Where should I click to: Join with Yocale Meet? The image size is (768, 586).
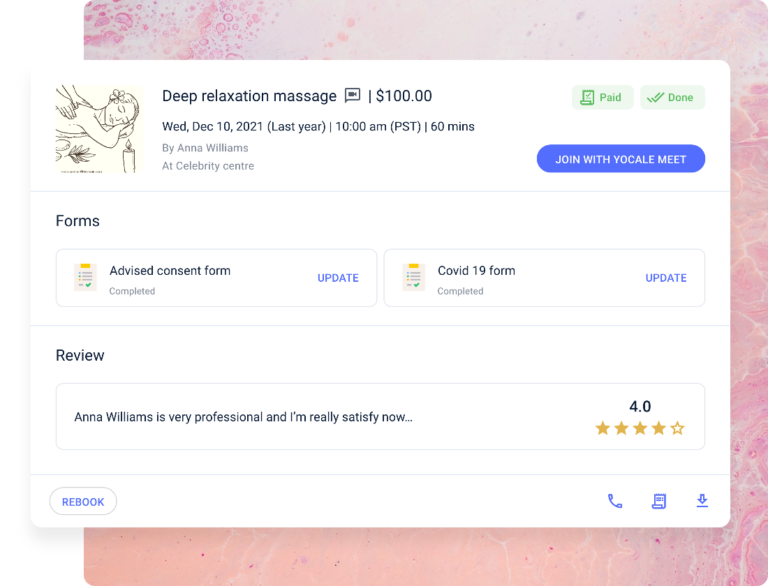[x=621, y=159]
